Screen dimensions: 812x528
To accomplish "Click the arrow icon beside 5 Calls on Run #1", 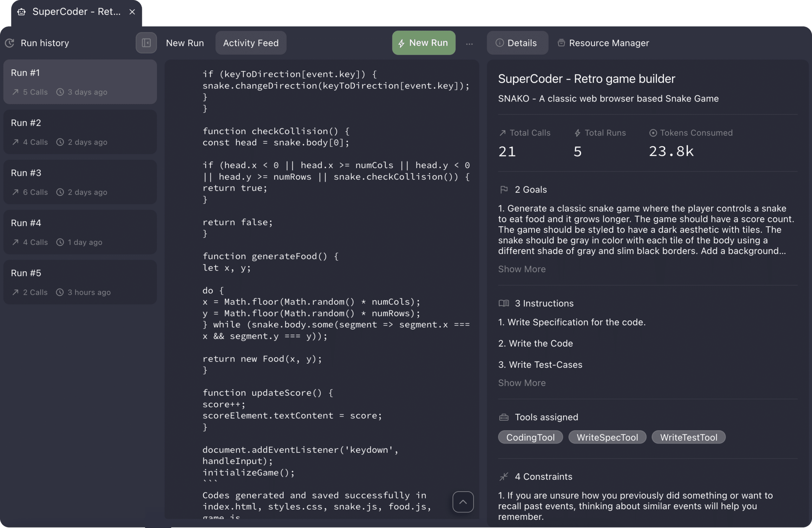I will [x=15, y=92].
